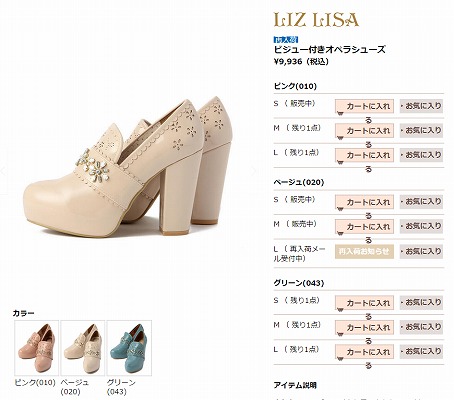Viewport: 454px width, 400px height.
Task: Favorite the Pink size S item
Action: [x=421, y=106]
